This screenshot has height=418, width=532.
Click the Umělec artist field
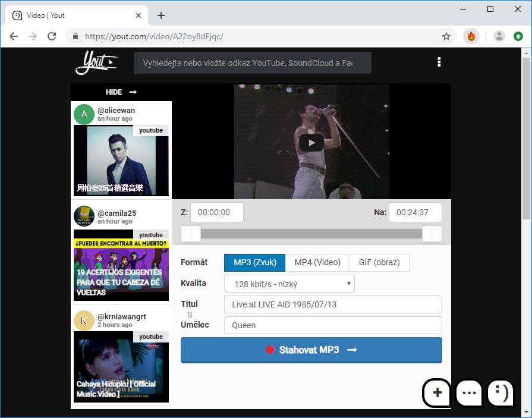tap(333, 325)
